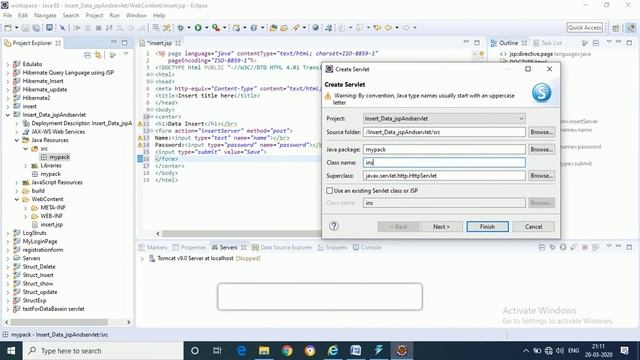The width and height of the screenshot is (640, 360).
Task: Click in the Superclass text field
Action: coord(444,176)
